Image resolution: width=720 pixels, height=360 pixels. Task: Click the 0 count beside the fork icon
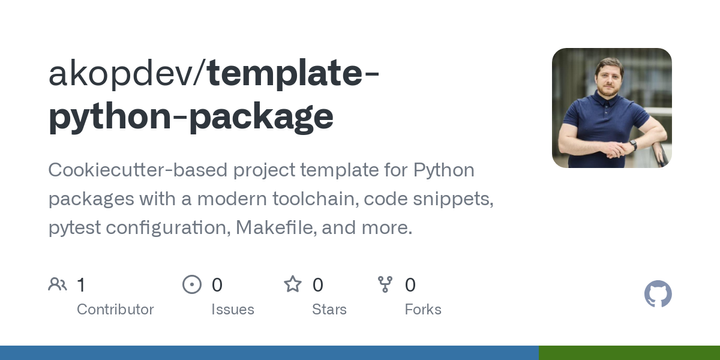410,285
